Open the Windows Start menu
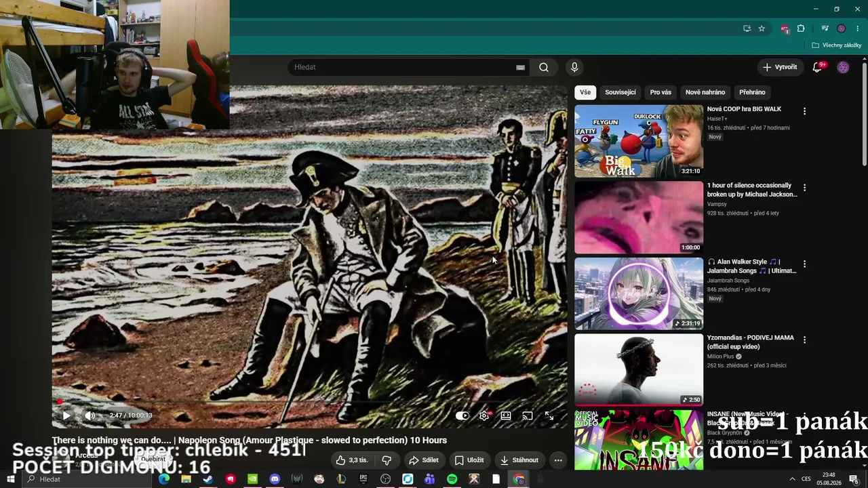The height and width of the screenshot is (488, 868). pyautogui.click(x=11, y=479)
